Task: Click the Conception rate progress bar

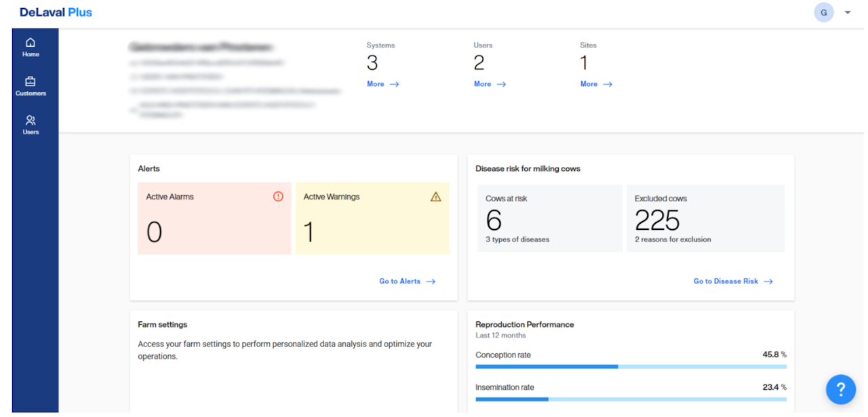Action: click(631, 366)
